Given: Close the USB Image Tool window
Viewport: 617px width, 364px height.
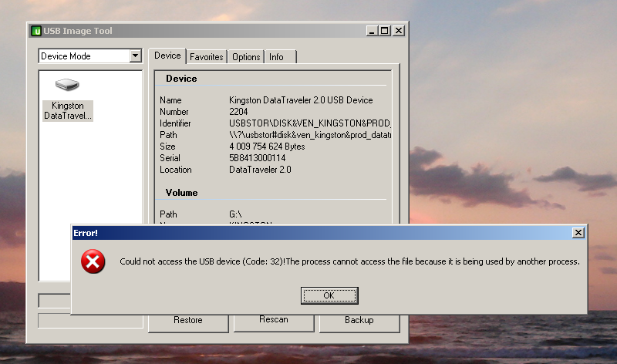Looking at the screenshot, I should tap(399, 31).
